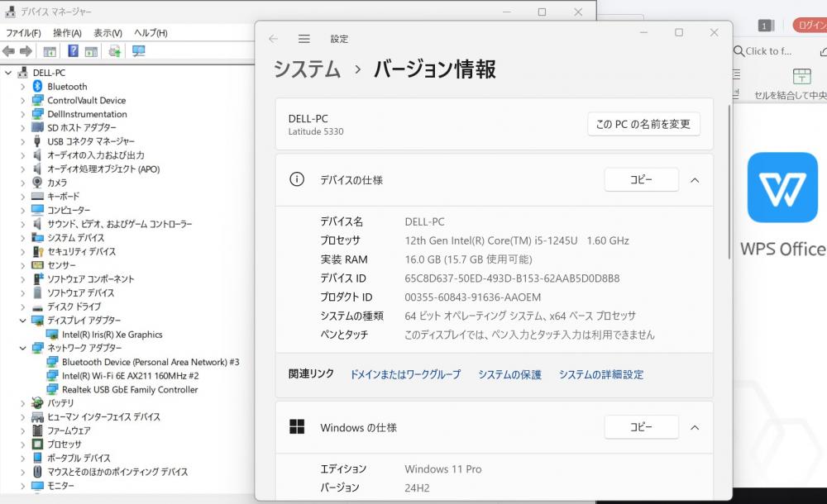This screenshot has width=827, height=504.
Task: Click the ソフトウェア コンポーネント icon
Action: tap(37, 278)
